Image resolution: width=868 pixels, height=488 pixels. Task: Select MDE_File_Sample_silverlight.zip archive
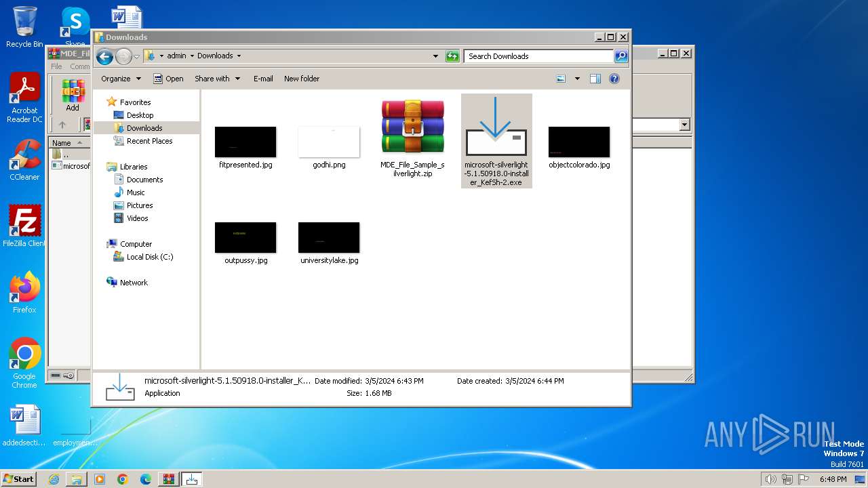coord(412,138)
